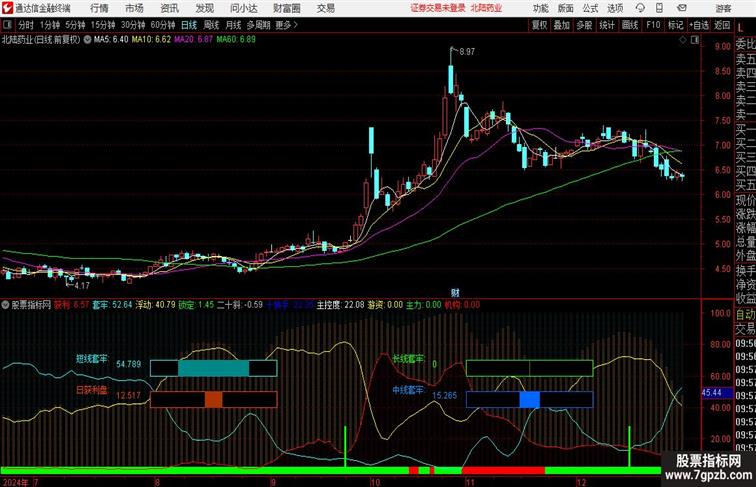The image size is (756, 487).
Task: Click the MA5: 6.40 indicator label
Action: pyautogui.click(x=111, y=40)
